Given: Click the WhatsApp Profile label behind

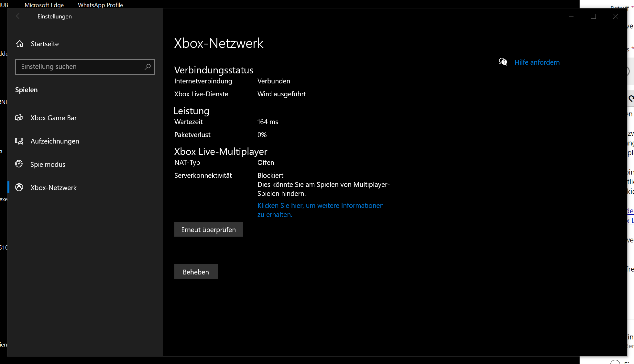Looking at the screenshot, I should [x=100, y=5].
